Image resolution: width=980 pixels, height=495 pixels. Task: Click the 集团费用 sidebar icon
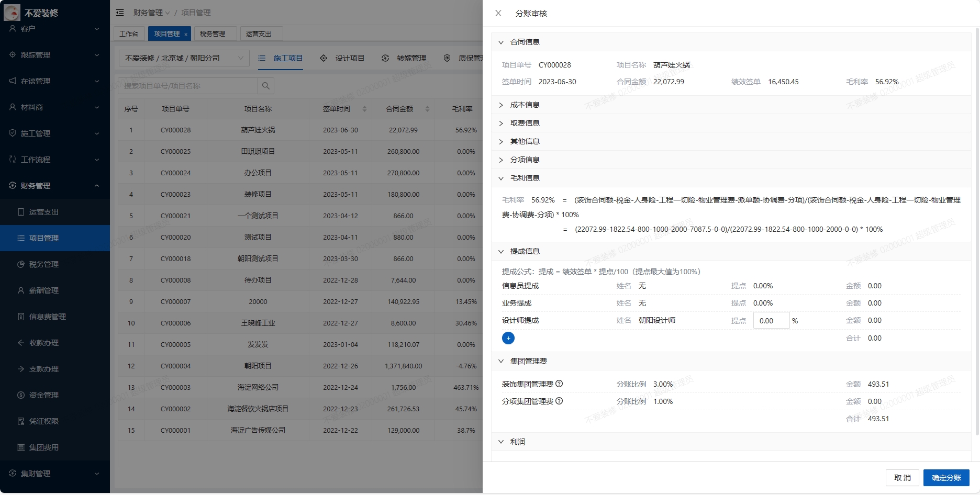[21, 447]
